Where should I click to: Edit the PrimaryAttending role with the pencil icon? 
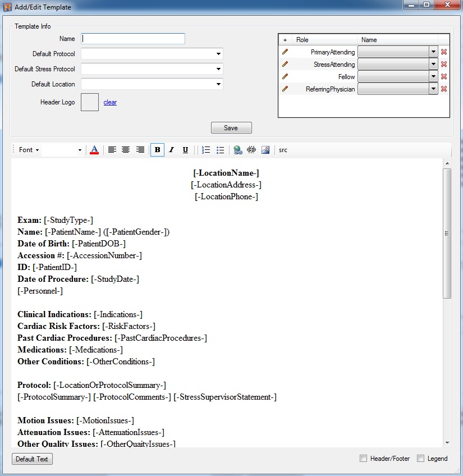(x=285, y=52)
